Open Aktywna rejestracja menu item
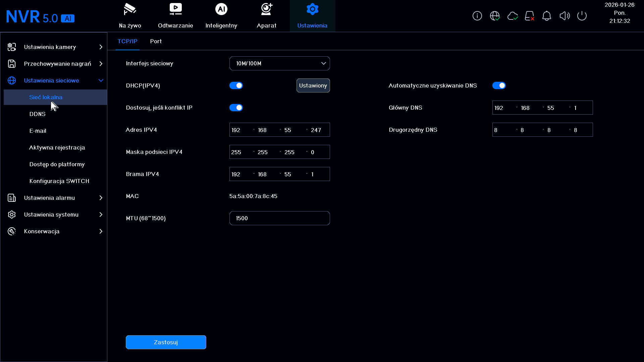 (x=57, y=147)
